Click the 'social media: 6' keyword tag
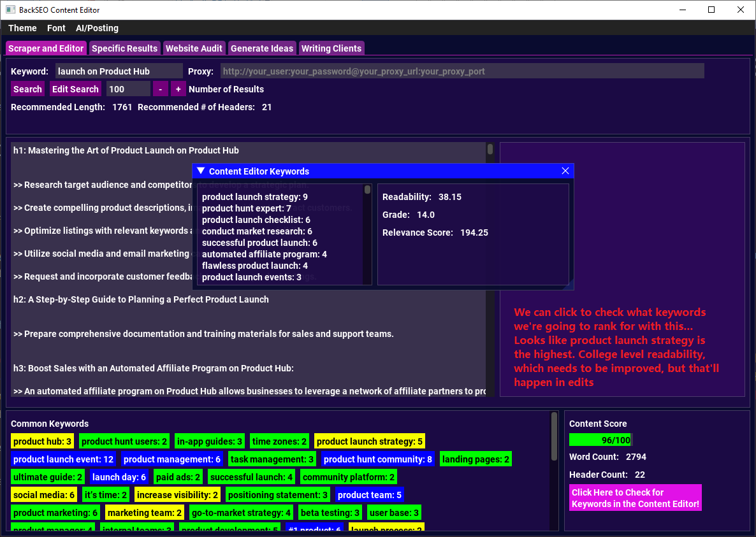The width and height of the screenshot is (756, 537). tap(45, 494)
